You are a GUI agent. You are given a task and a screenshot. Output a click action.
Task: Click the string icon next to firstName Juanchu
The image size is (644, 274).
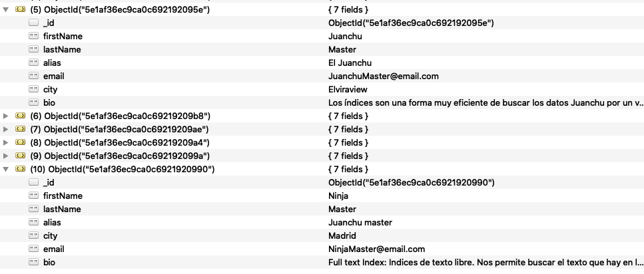34,36
